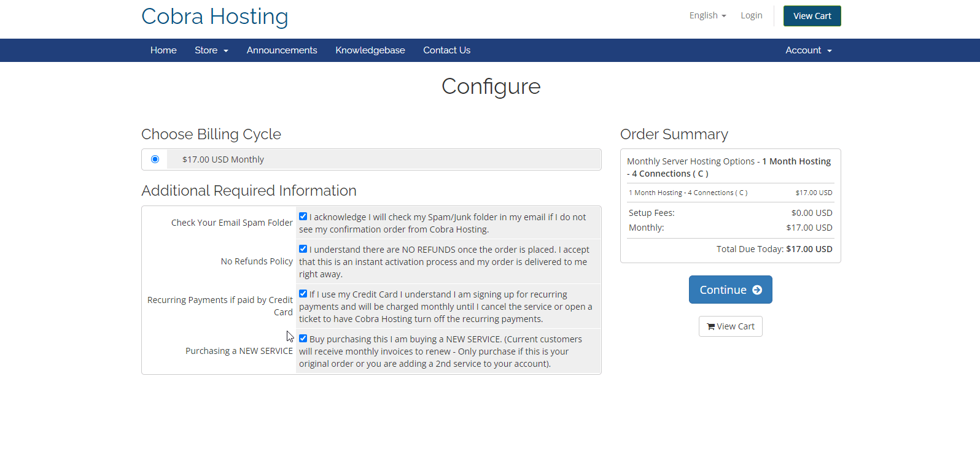Click the Login link

tap(752, 15)
